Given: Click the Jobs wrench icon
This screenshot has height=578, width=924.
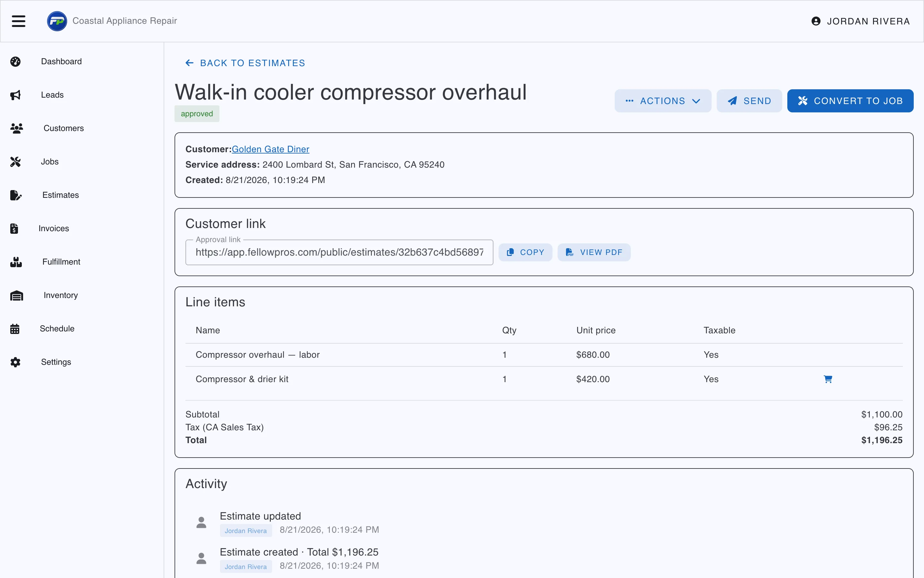Looking at the screenshot, I should tap(15, 162).
